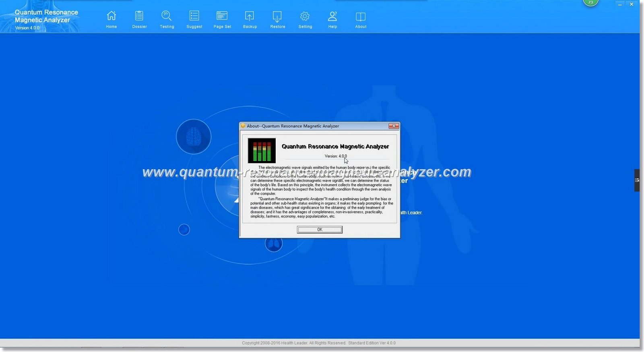
Task: Go to the Home screen icon
Action: 111,19
